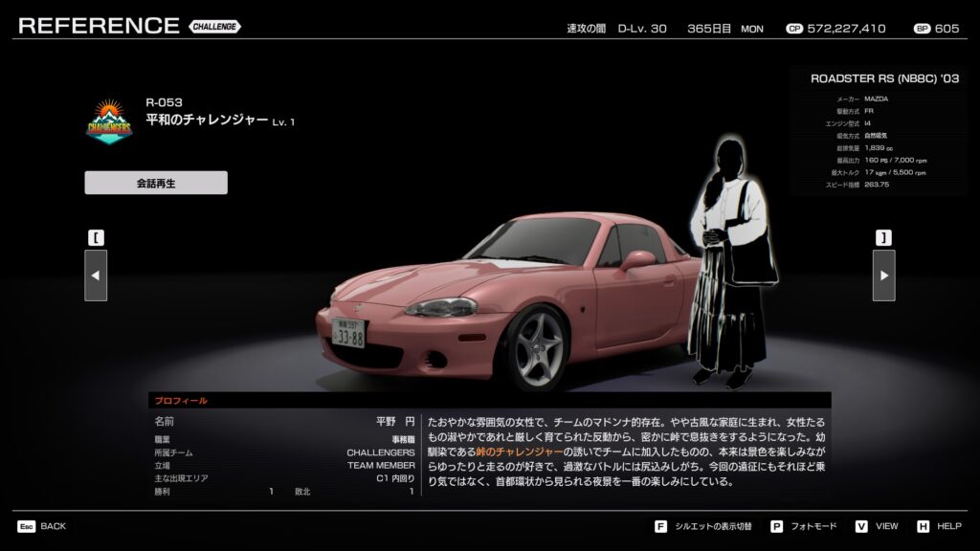Play the conversation with 会話再生 button
The width and height of the screenshot is (980, 551).
tap(156, 183)
